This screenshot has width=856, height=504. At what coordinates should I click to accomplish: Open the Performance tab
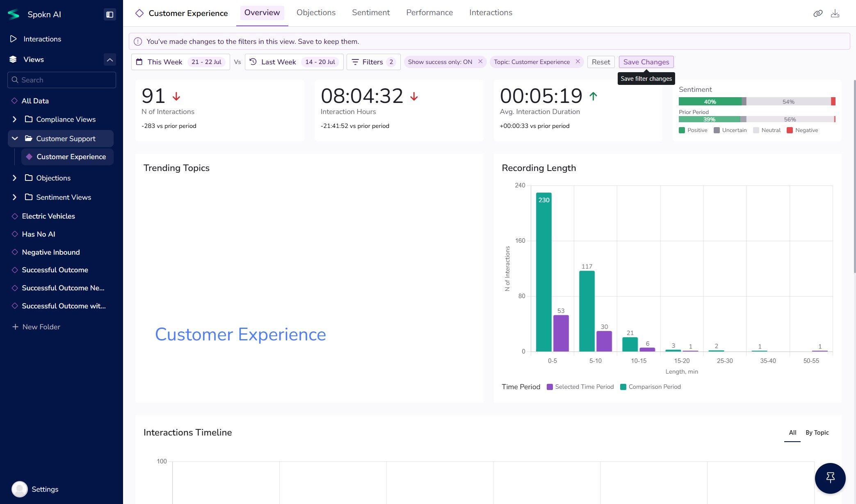point(429,13)
